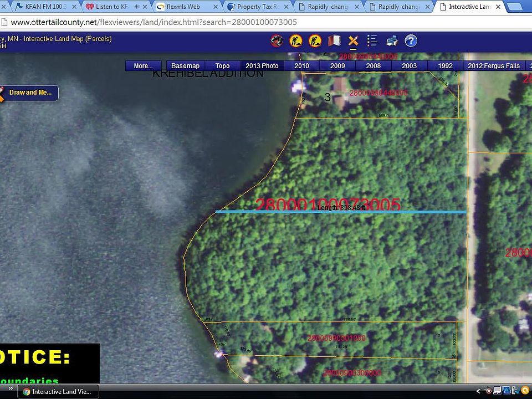Mute audio icon on Listen to KFAN tab

tap(137, 7)
